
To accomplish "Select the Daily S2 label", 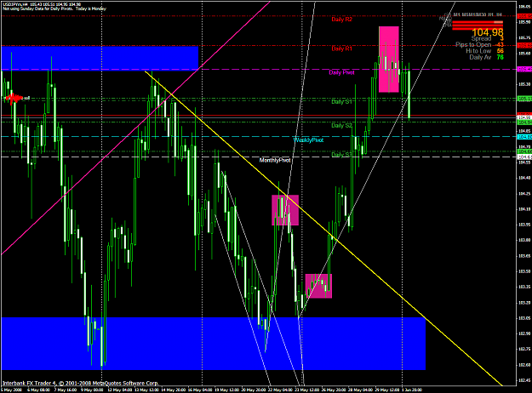I will (341, 125).
